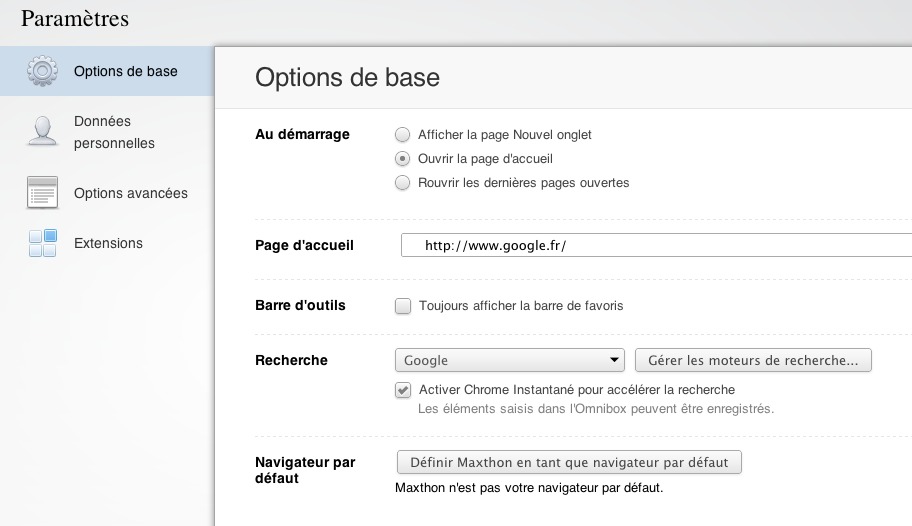Click the blue squares Extensions icon

click(x=42, y=243)
